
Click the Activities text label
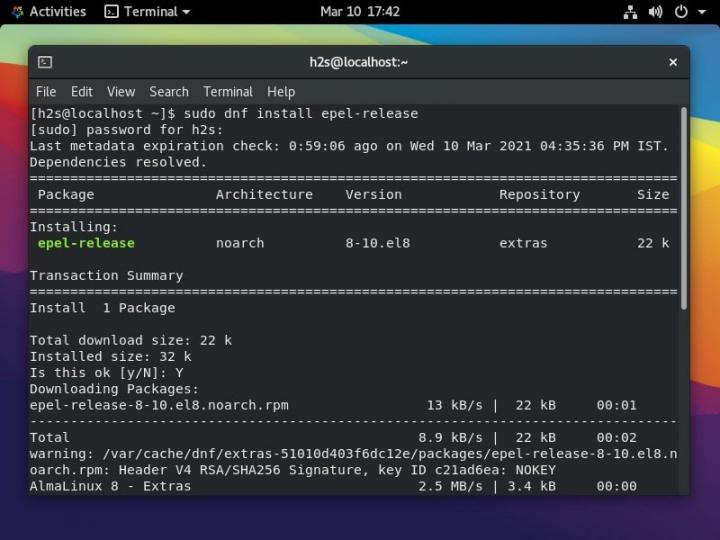58,12
